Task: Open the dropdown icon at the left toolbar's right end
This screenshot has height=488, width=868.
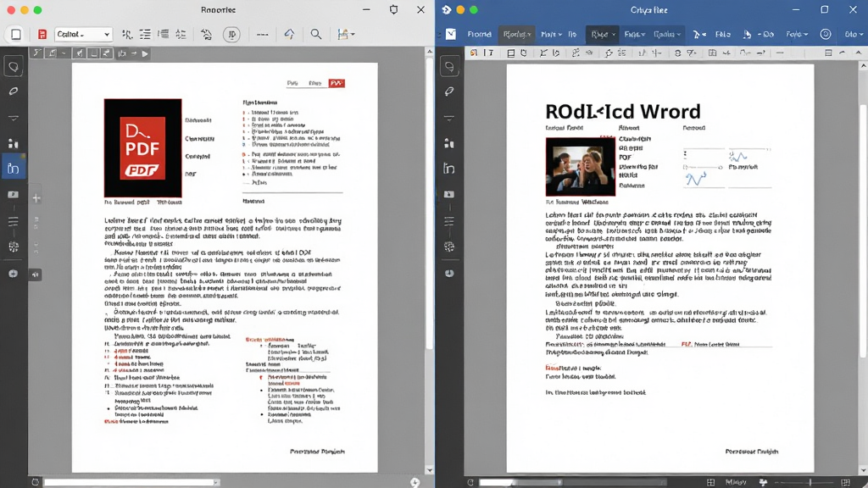Action: [x=346, y=34]
